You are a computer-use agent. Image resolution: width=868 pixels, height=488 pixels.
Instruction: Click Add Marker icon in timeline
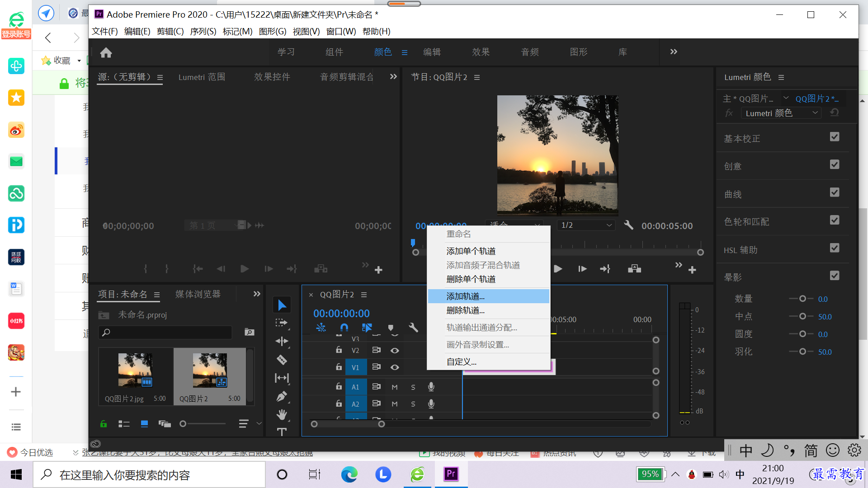[391, 328]
